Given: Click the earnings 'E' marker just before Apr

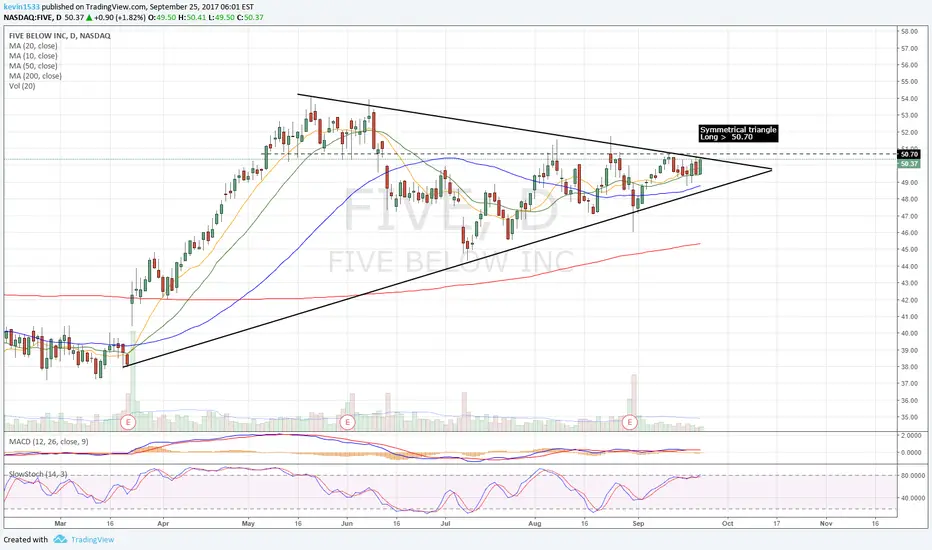Looking at the screenshot, I should pyautogui.click(x=128, y=423).
